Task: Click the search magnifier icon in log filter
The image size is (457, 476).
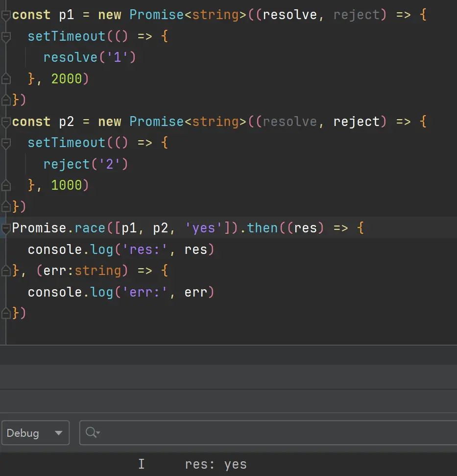Action: pyautogui.click(x=92, y=432)
